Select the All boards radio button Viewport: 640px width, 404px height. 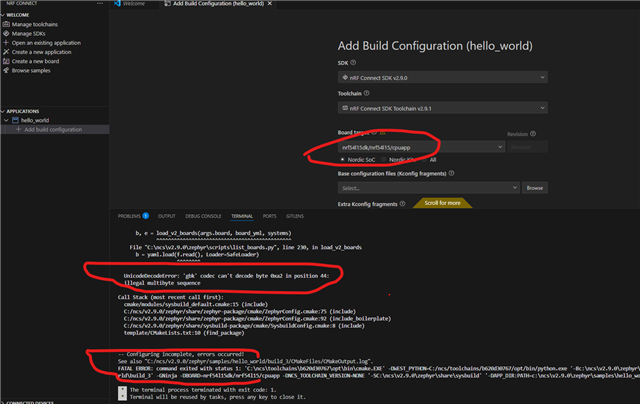[x=425, y=160]
